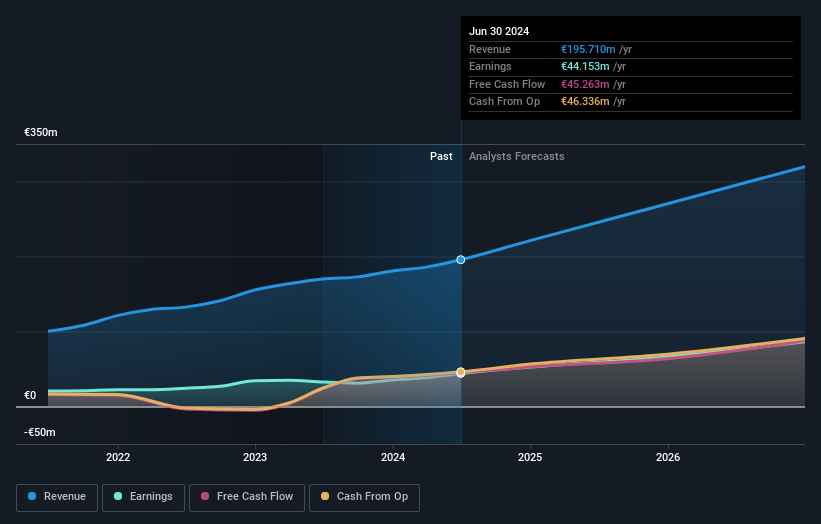This screenshot has width=821, height=524.
Task: Toggle the Cash From Op legend button
Action: coord(364,497)
